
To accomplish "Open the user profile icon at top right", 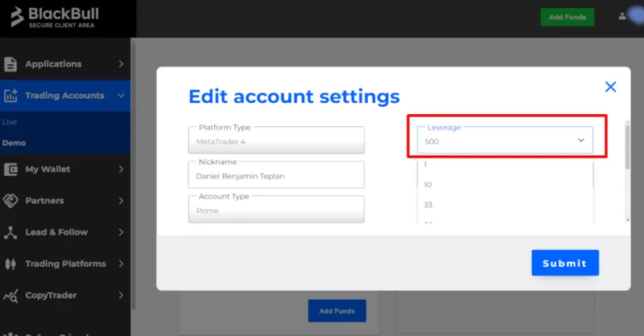I will click(621, 16).
